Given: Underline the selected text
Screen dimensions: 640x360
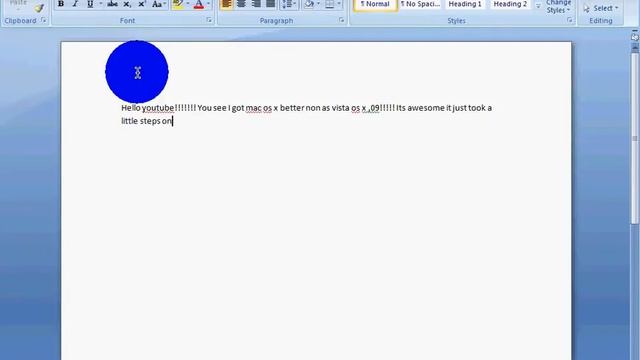Looking at the screenshot, I should tap(90, 4).
